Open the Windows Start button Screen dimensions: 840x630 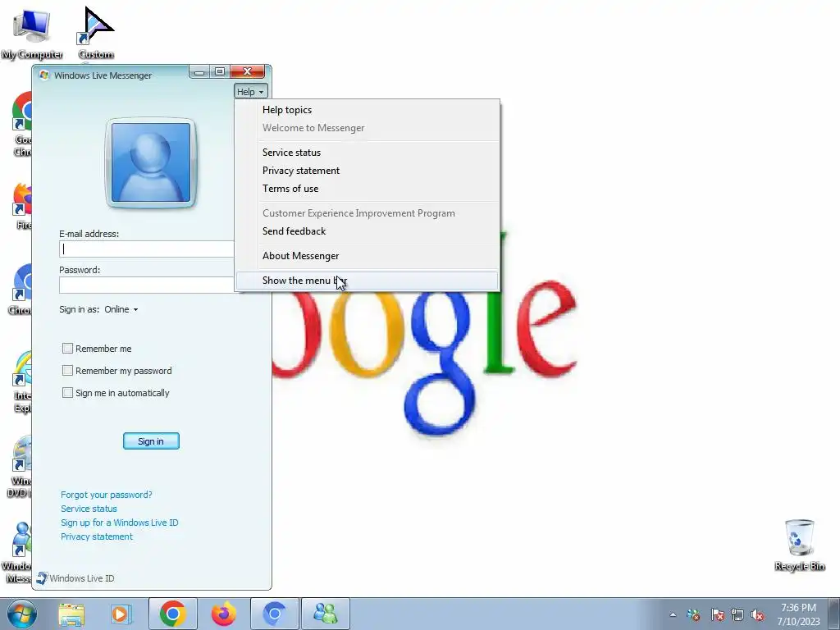(22, 614)
